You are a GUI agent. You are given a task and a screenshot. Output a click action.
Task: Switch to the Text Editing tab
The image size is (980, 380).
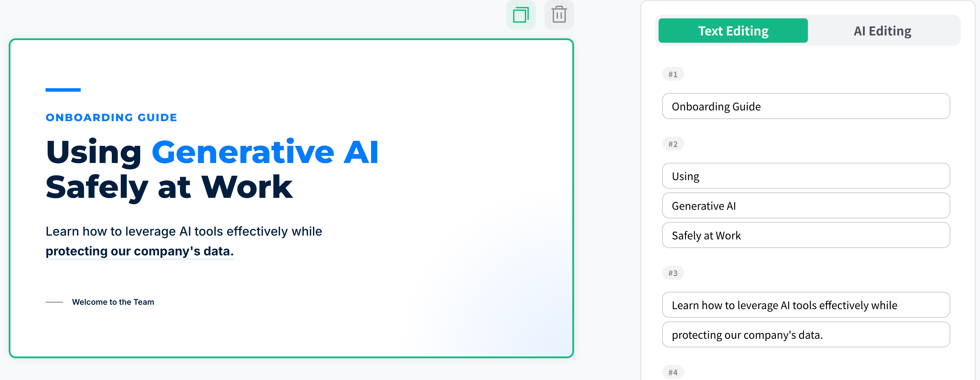point(733,31)
